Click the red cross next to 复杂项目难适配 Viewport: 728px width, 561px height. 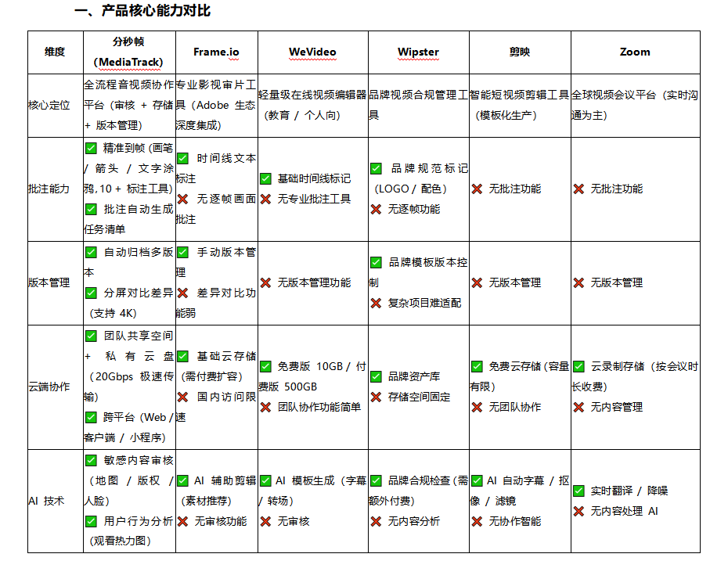[376, 303]
